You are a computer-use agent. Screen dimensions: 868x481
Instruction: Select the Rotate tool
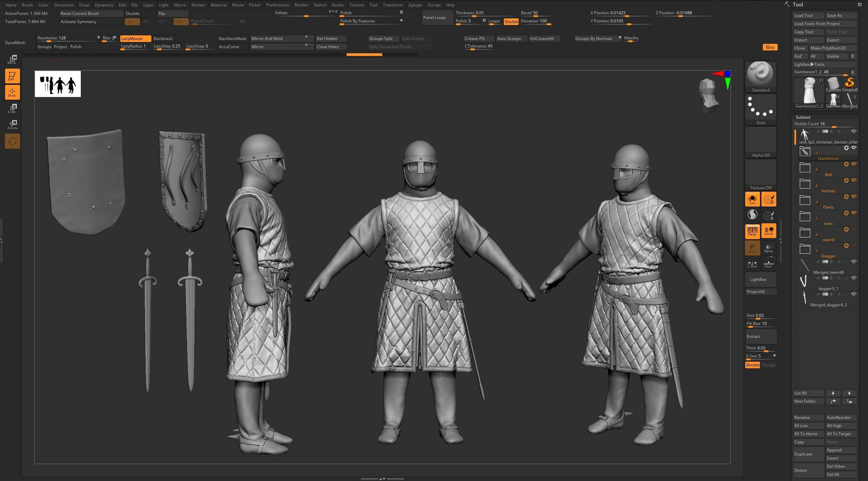point(12,124)
